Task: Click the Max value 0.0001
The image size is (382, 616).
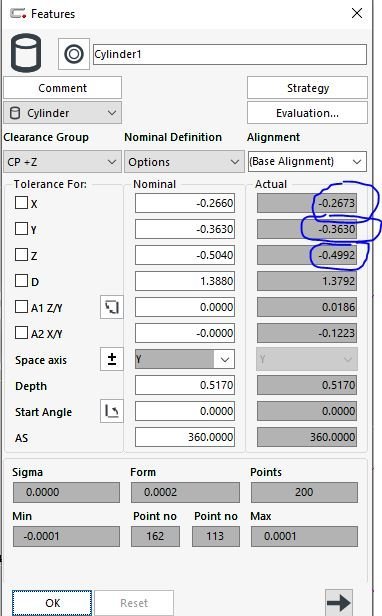Action: (x=304, y=536)
